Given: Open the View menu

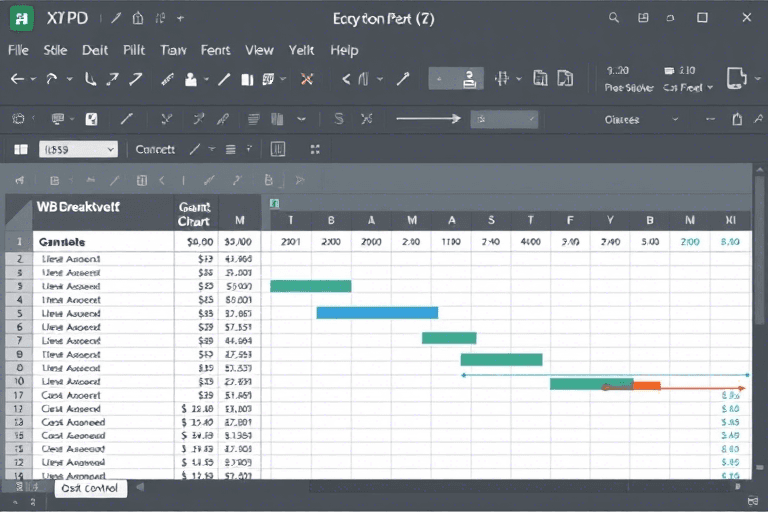Looking at the screenshot, I should 259,49.
